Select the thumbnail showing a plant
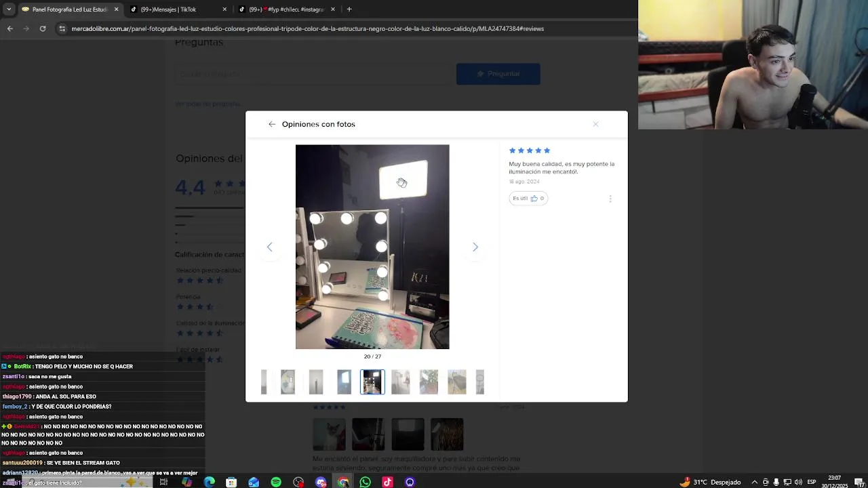The image size is (868, 488). [x=429, y=382]
